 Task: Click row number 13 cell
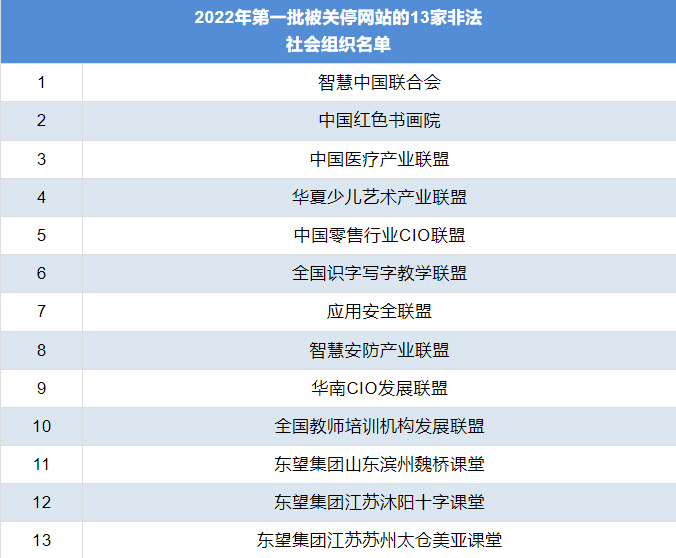click(x=41, y=540)
